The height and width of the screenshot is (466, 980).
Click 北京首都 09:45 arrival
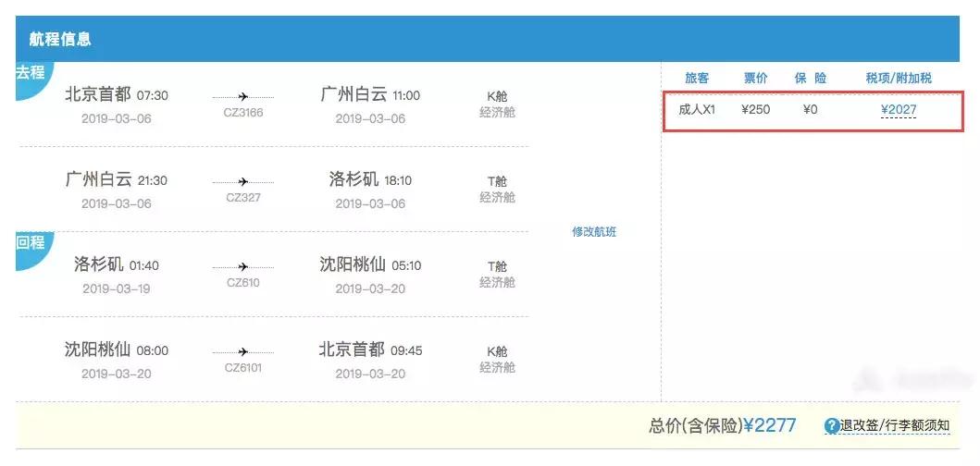coord(370,349)
